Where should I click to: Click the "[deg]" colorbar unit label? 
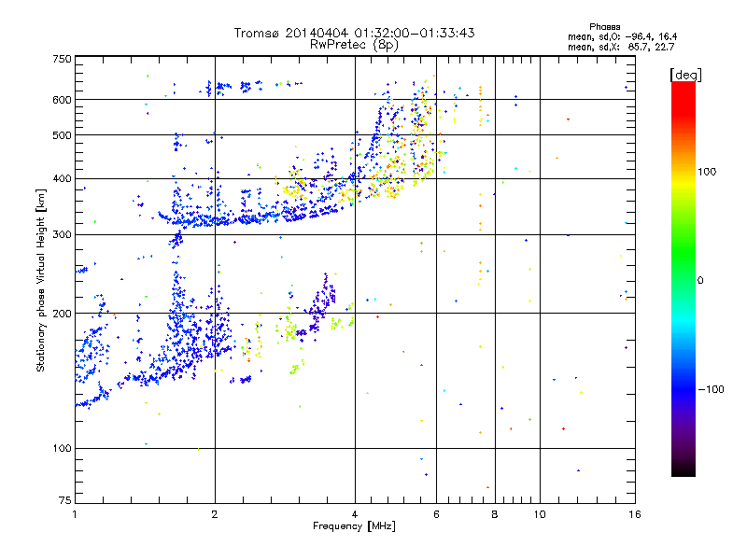pos(685,75)
